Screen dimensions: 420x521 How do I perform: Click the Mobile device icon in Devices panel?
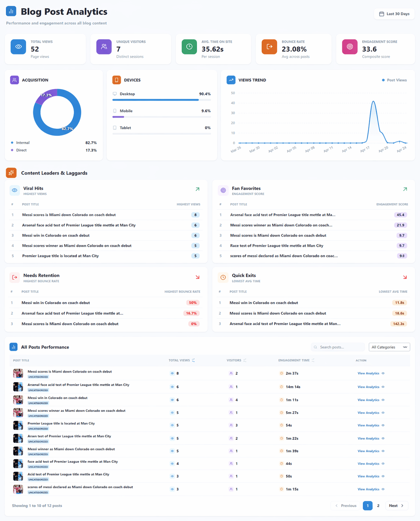point(115,111)
